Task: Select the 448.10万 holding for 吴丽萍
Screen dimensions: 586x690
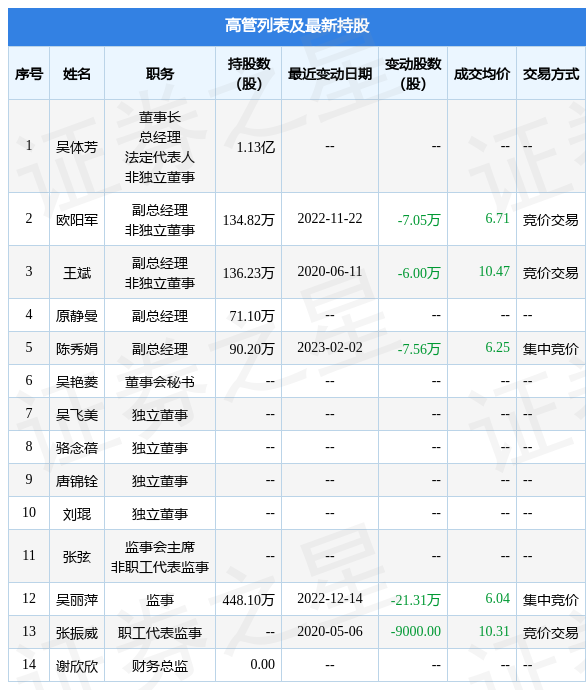Action: 249,599
